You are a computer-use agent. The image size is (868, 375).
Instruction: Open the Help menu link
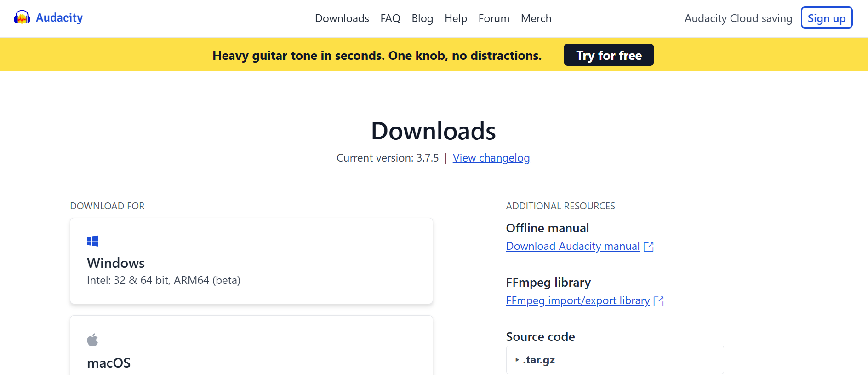pos(456,18)
